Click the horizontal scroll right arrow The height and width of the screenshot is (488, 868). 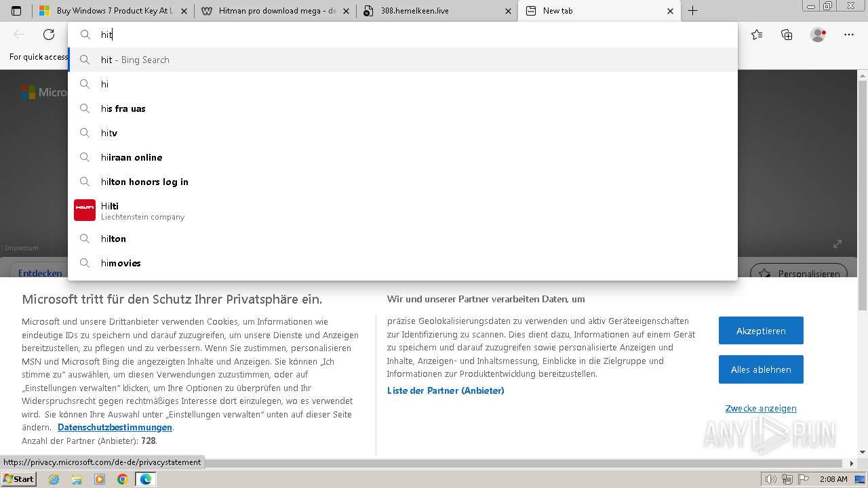coord(852,464)
